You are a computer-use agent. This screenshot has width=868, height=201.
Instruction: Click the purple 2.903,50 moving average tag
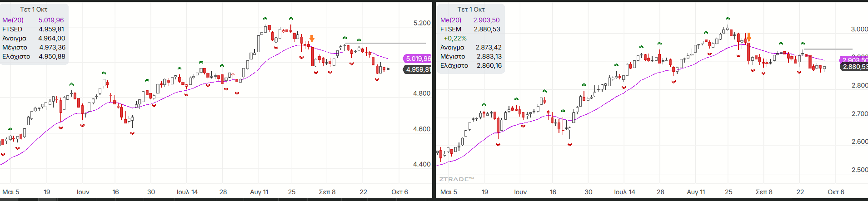(854, 60)
